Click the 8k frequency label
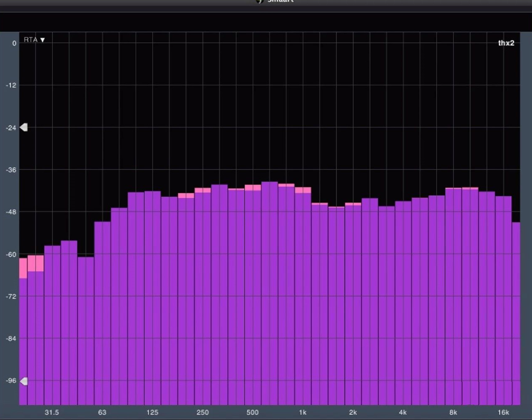The image size is (532, 420). tap(453, 412)
